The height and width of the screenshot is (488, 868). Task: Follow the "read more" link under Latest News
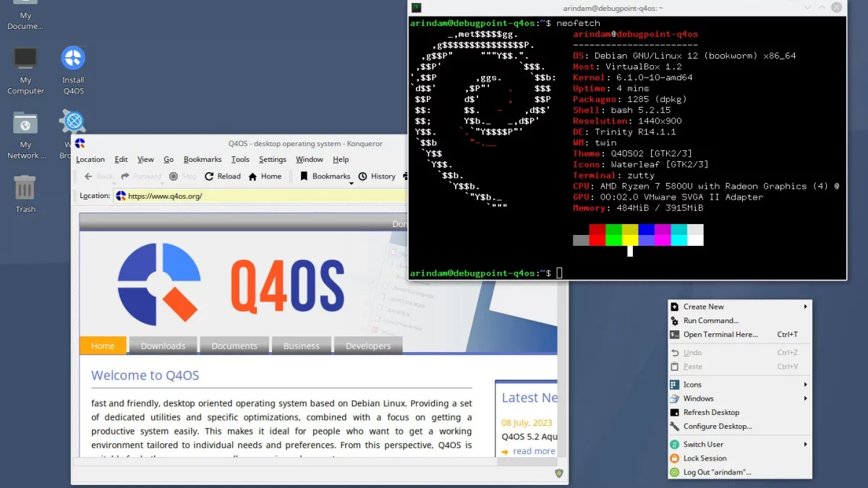534,451
